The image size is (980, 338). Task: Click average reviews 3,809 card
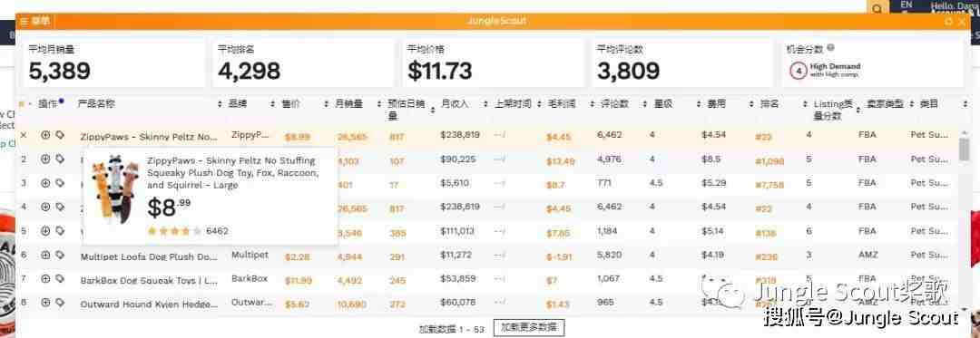coord(682,63)
